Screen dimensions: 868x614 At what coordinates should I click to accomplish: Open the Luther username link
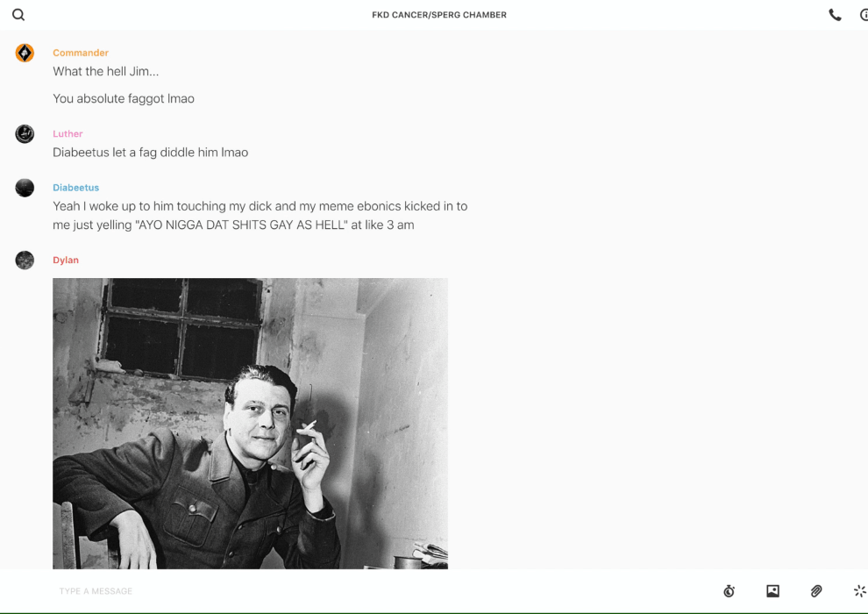click(68, 133)
